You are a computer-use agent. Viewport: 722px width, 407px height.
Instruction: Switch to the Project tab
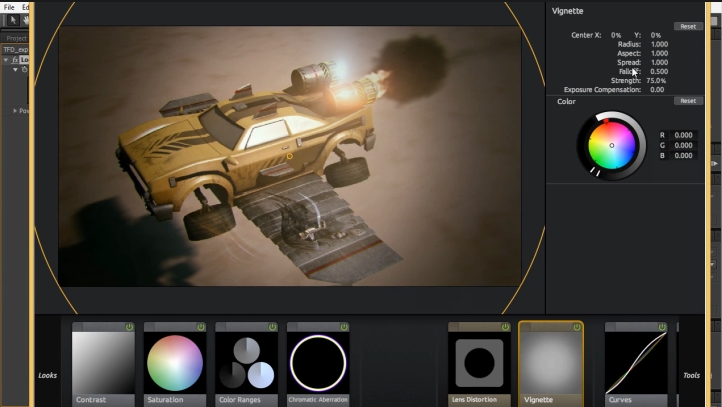click(16, 38)
